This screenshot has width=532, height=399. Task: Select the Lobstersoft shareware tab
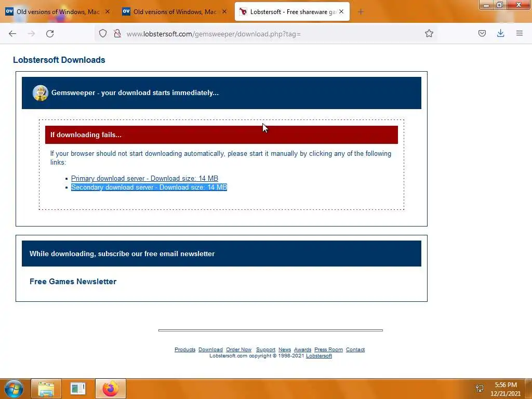pos(292,11)
